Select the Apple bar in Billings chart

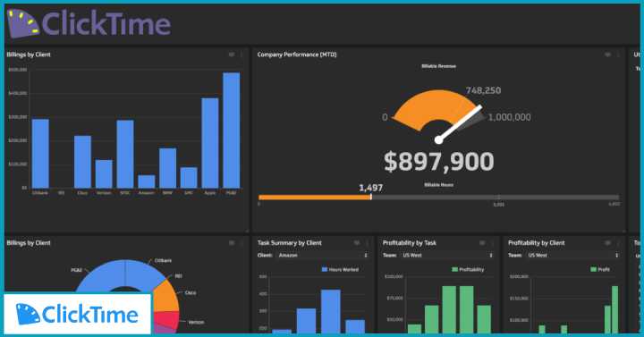tap(210, 143)
